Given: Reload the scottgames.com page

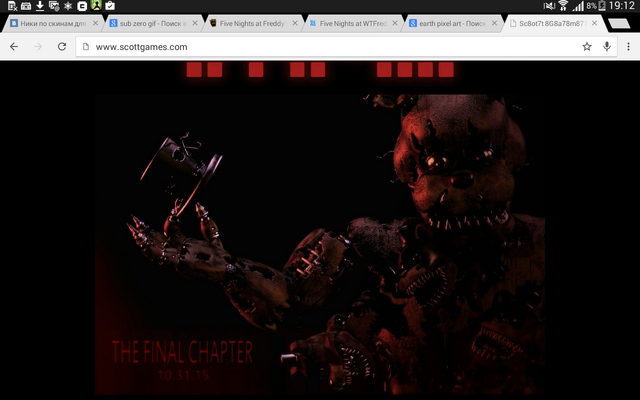Looking at the screenshot, I should (x=62, y=47).
